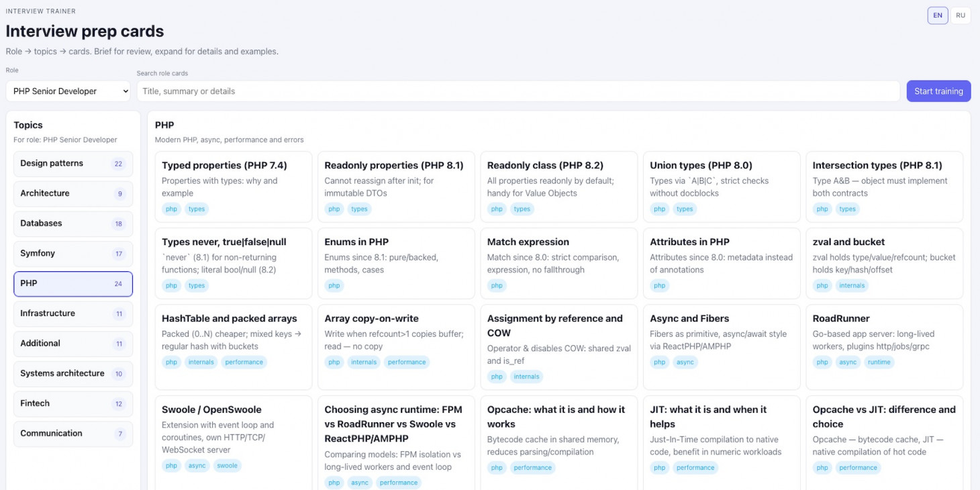Switch language to RU
This screenshot has height=490, width=980.
(x=961, y=15)
